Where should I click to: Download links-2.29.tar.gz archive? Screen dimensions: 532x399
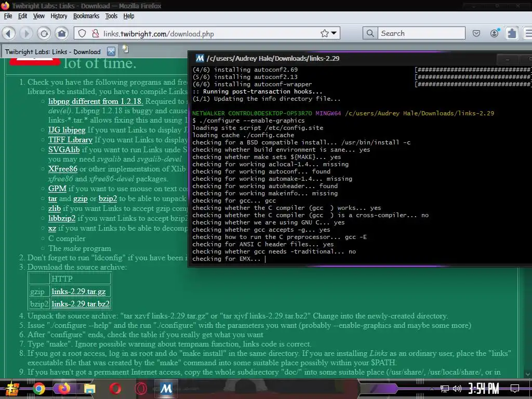[x=79, y=291]
